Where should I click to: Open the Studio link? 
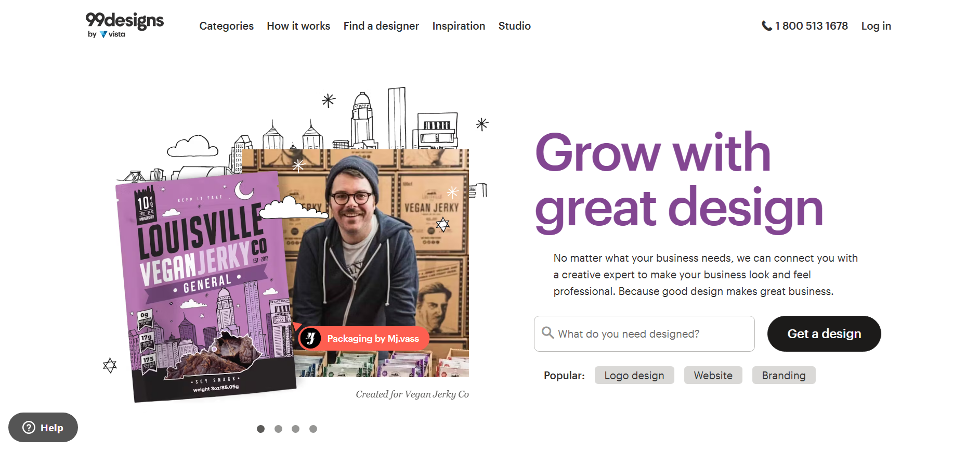514,26
